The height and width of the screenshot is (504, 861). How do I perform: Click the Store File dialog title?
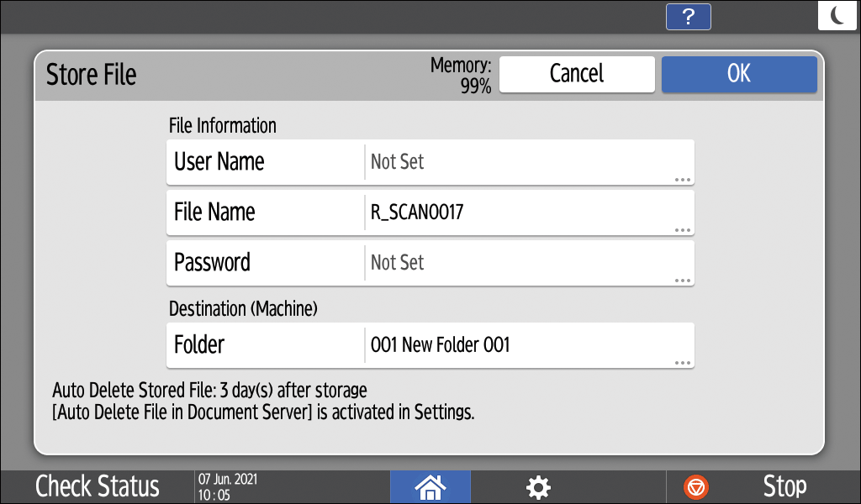click(x=91, y=75)
